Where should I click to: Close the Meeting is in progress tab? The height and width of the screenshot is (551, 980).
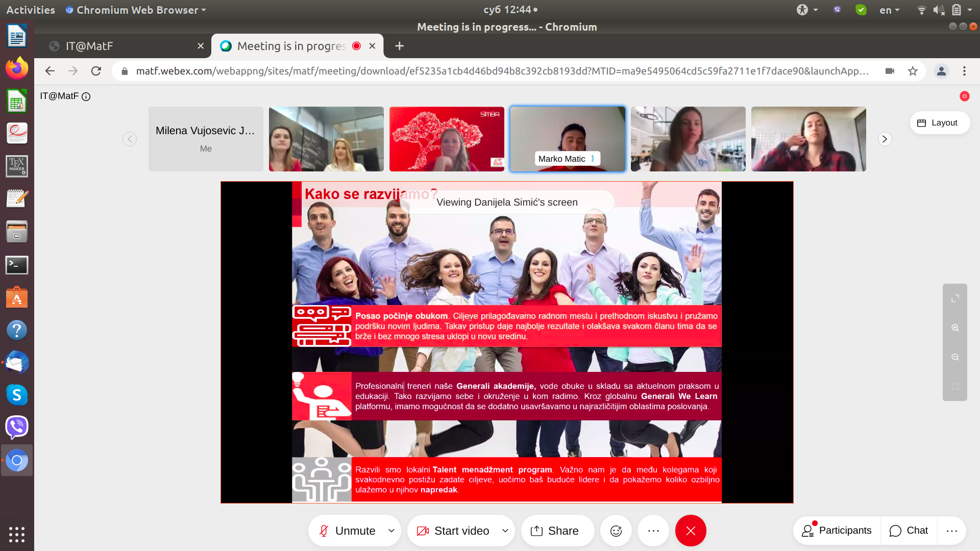(x=372, y=46)
